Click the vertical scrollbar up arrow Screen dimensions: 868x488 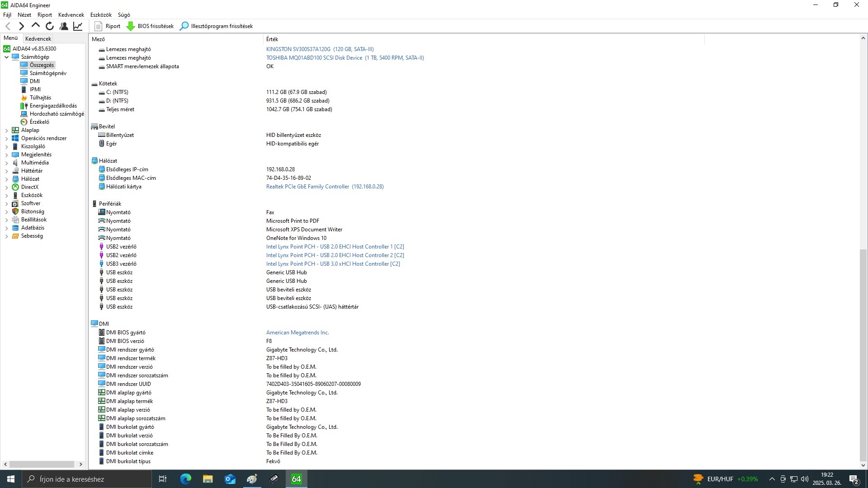point(863,38)
